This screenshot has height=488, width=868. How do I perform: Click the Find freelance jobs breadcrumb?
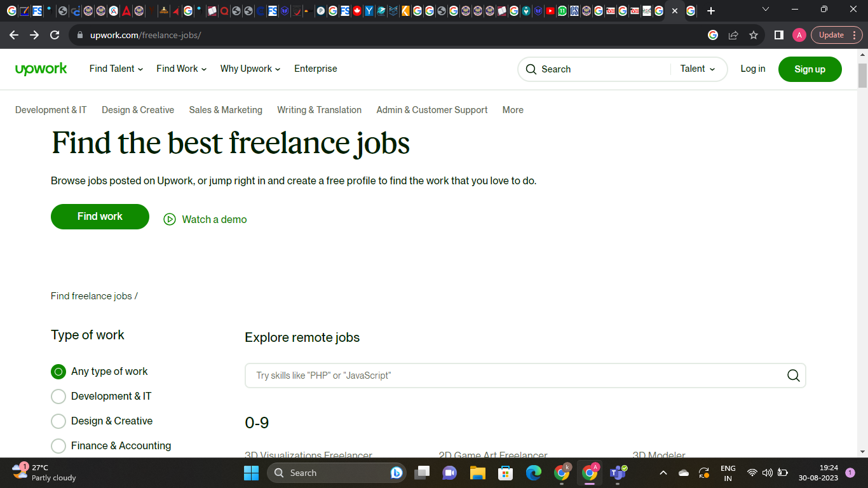pyautogui.click(x=92, y=296)
